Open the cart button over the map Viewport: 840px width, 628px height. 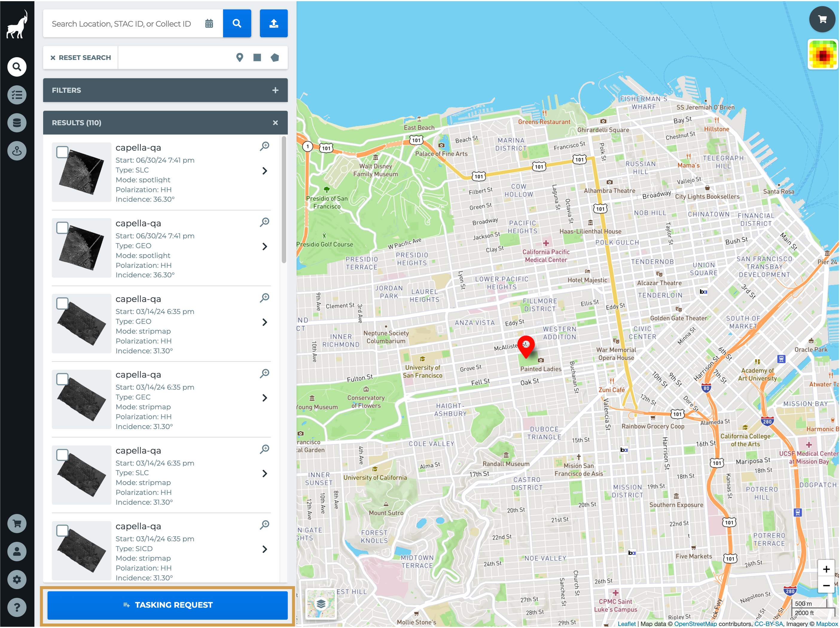823,19
